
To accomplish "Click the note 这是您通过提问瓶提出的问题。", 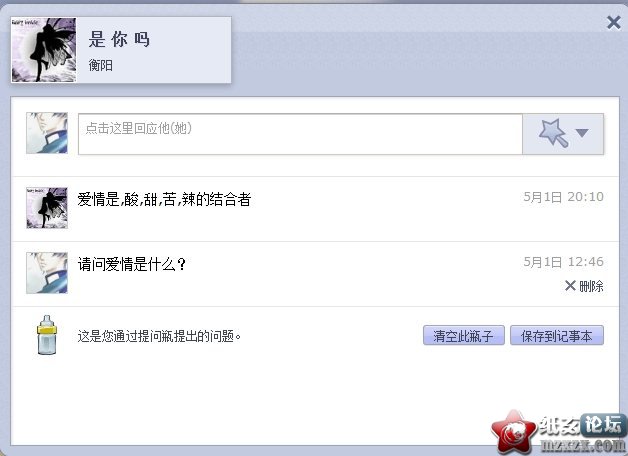I will (x=159, y=336).
